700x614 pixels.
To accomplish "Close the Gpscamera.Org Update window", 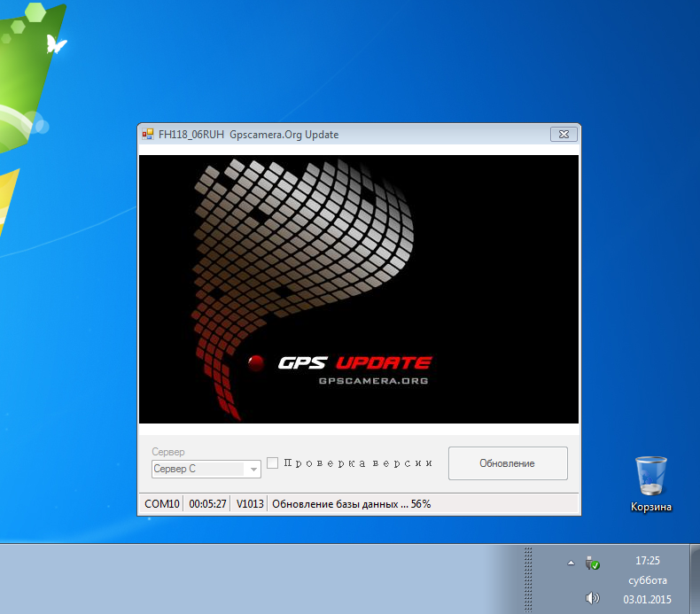I will 564,135.
